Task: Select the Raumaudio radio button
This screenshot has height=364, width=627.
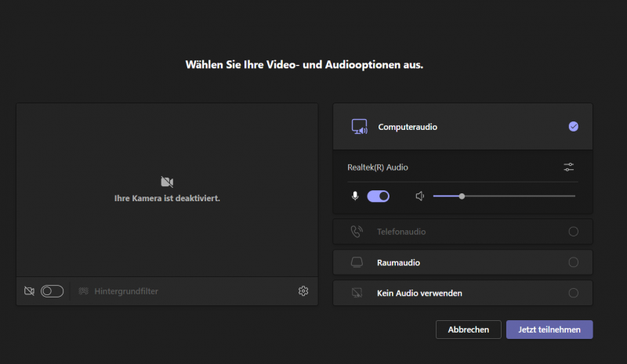Action: point(573,262)
